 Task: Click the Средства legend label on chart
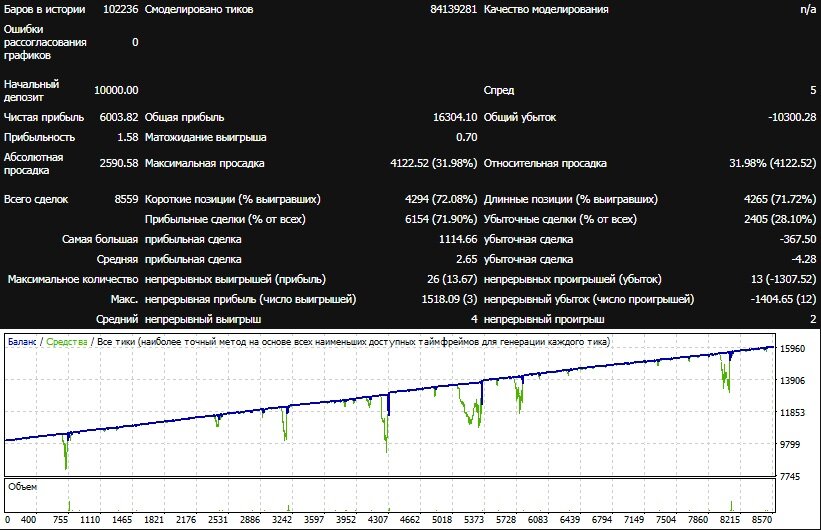[66, 342]
